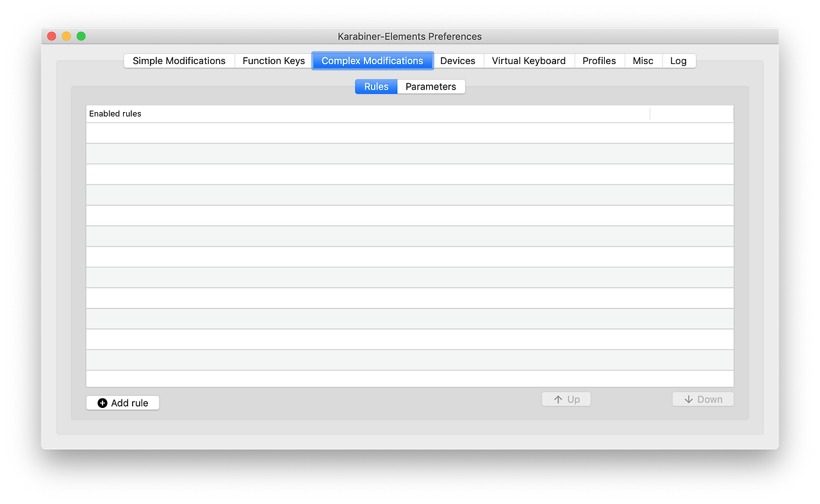Open the Virtual Keyboard tab
Image resolution: width=820 pixels, height=504 pixels.
[529, 61]
